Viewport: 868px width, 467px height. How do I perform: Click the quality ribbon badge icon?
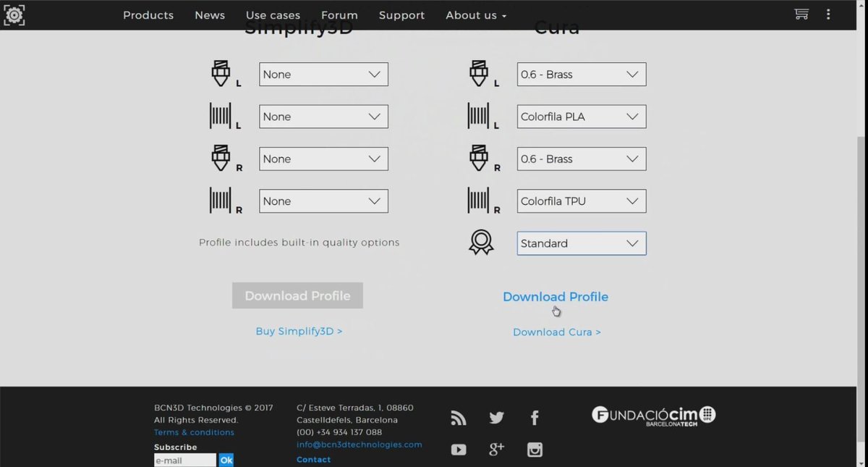point(481,243)
